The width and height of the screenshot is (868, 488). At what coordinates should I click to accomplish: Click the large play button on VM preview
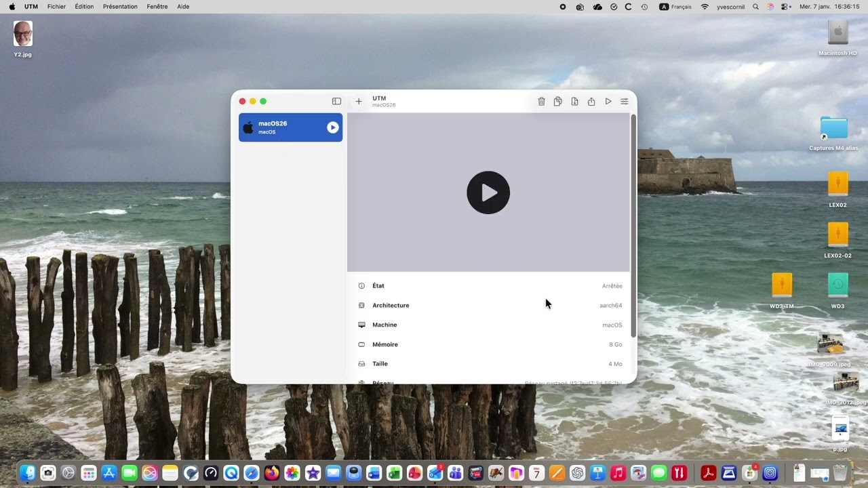tap(488, 192)
